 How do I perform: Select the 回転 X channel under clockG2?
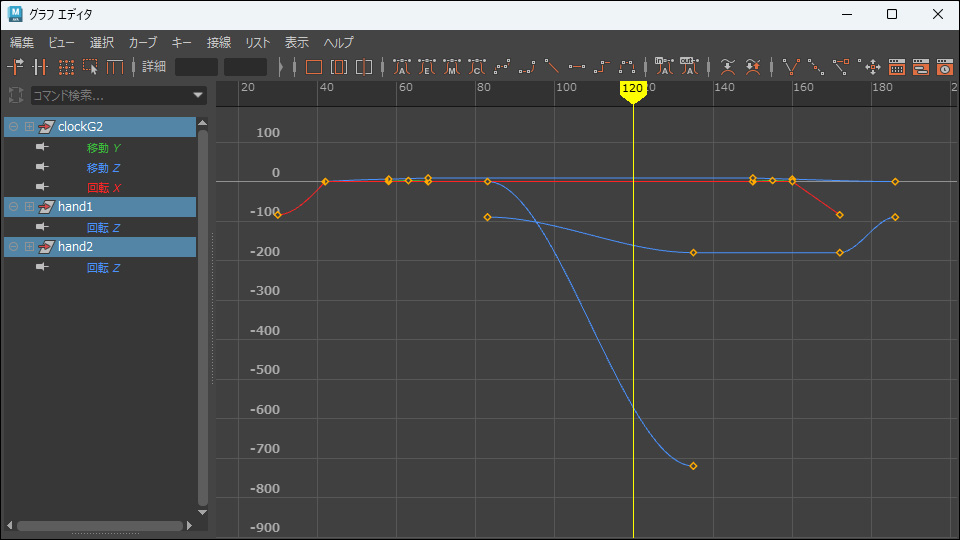coord(104,188)
